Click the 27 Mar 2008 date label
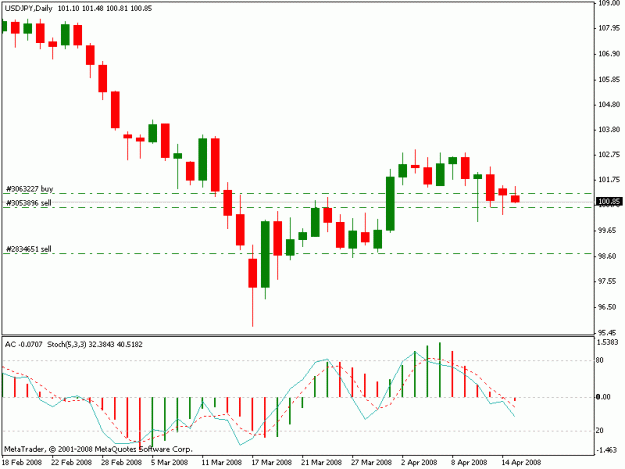Viewport: 625px width, 469px height. tap(371, 462)
